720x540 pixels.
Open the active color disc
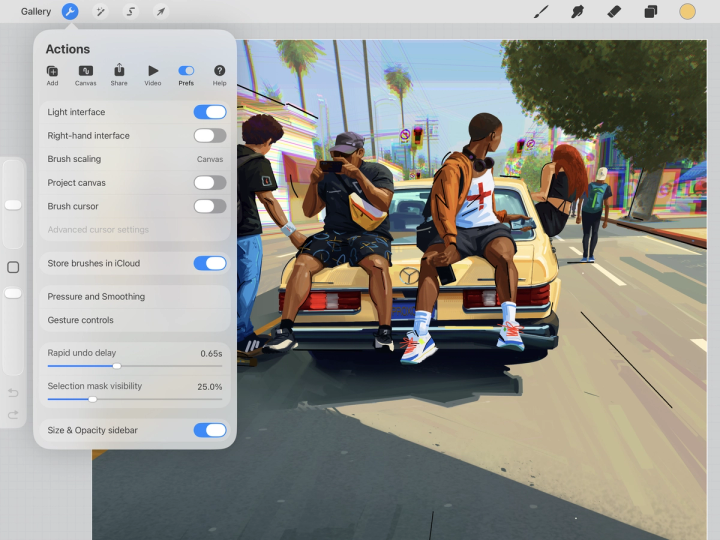(x=687, y=11)
